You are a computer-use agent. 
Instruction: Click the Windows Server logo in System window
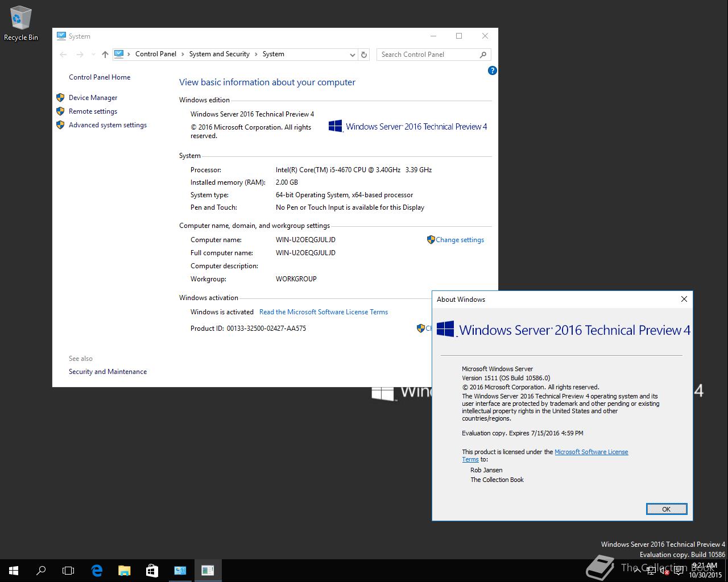[408, 126]
